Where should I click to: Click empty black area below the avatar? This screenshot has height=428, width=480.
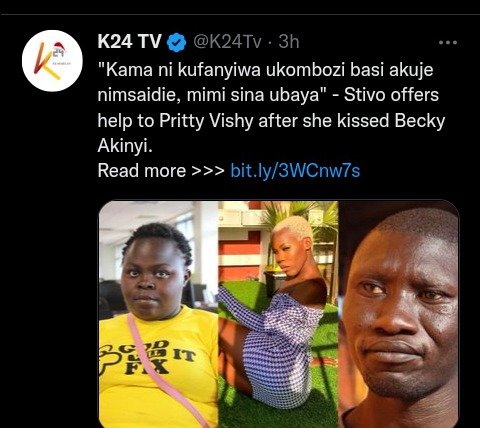(x=50, y=233)
